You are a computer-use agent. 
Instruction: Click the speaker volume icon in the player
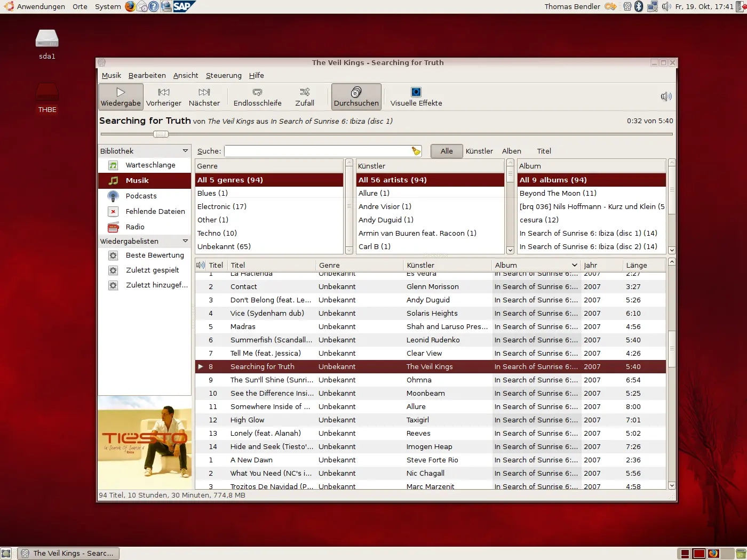pos(665,97)
